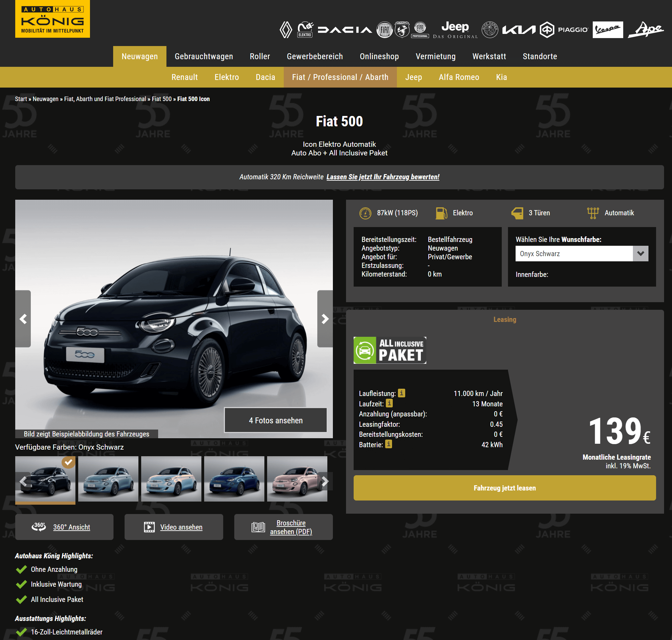Click the Jeep Das Original logo

455,30
